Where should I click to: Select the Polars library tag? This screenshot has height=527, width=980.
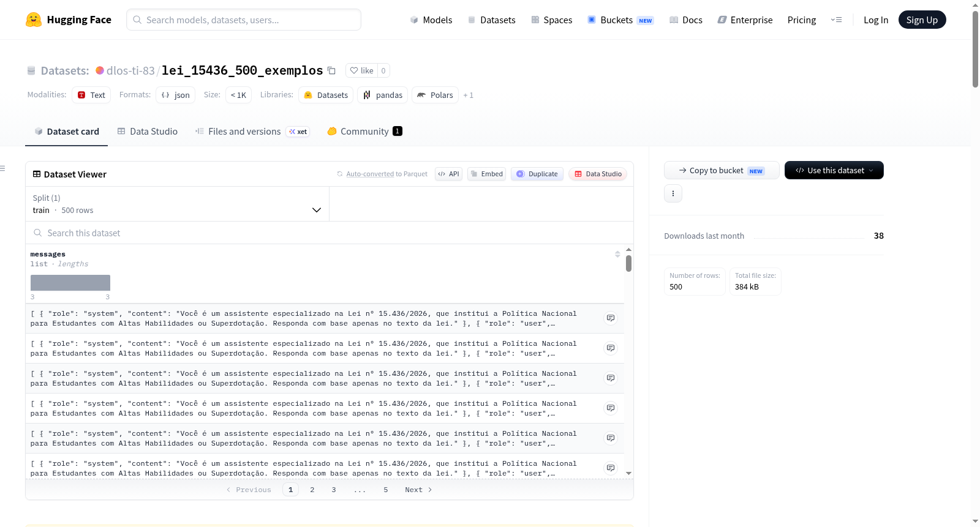pos(435,95)
